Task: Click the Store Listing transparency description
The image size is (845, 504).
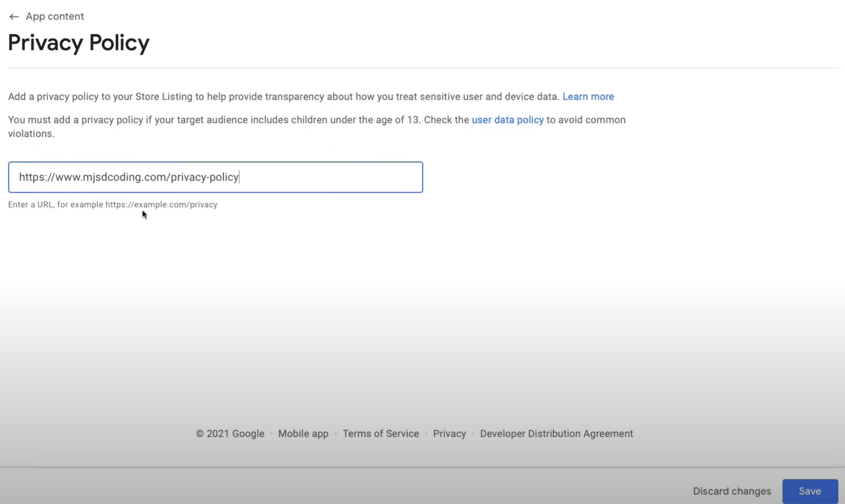Action: (x=283, y=97)
